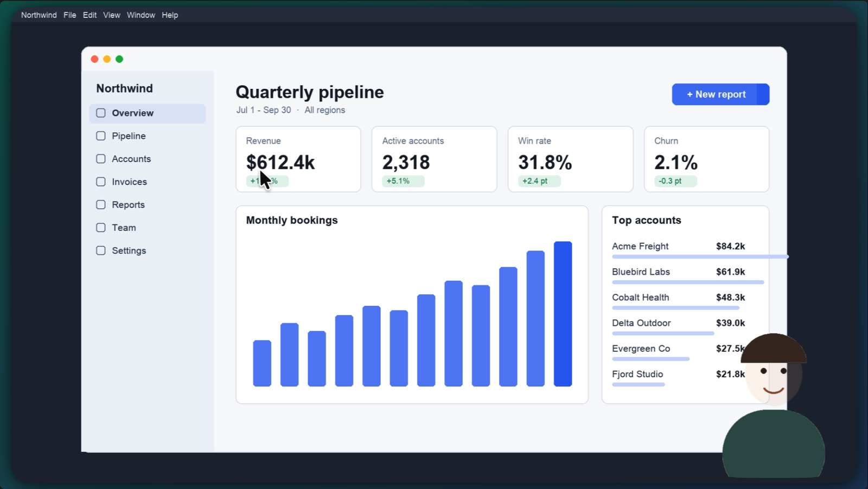Click the "All regions" filter text

coord(325,110)
